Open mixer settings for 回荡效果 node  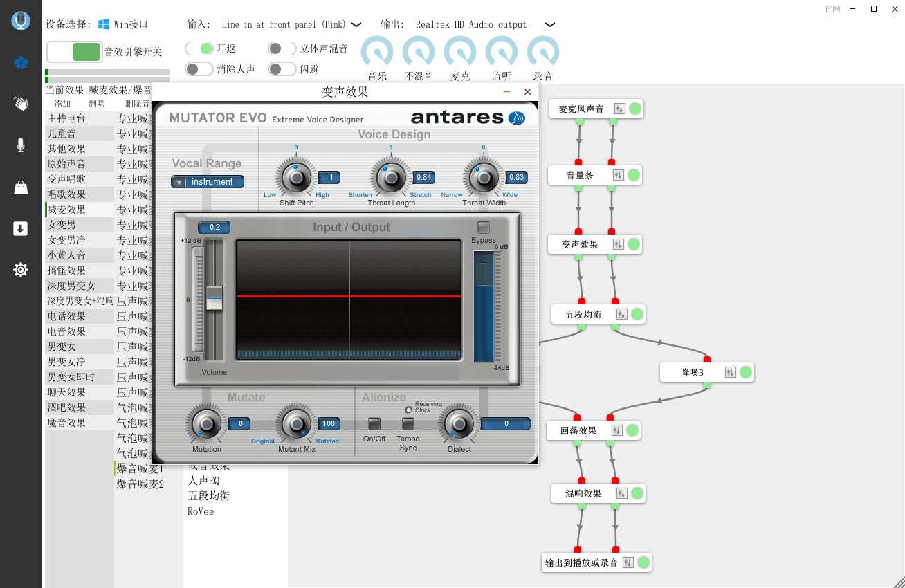pyautogui.click(x=616, y=430)
